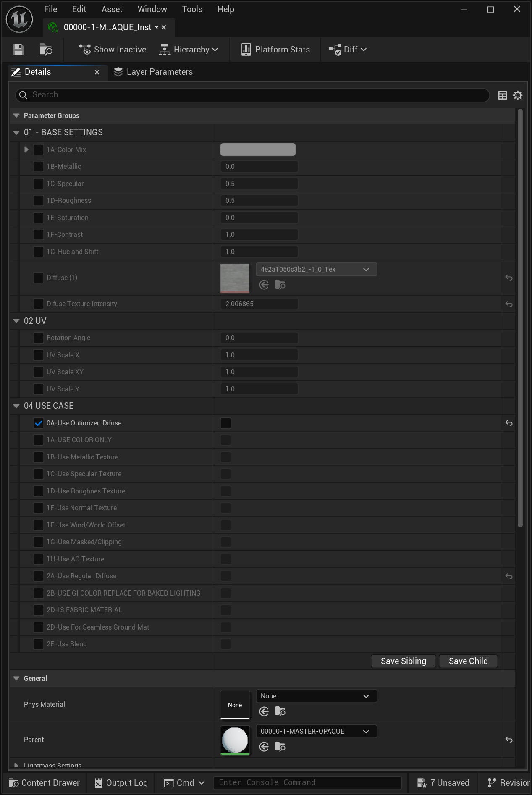Image resolution: width=532 pixels, height=795 pixels.
Task: Use selected asset for Parent material
Action: click(264, 747)
